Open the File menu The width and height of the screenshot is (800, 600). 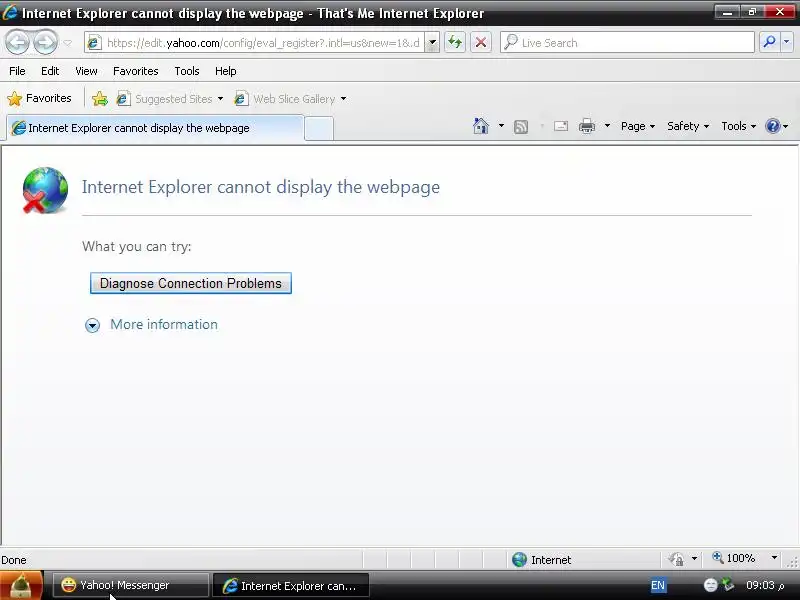pos(17,71)
